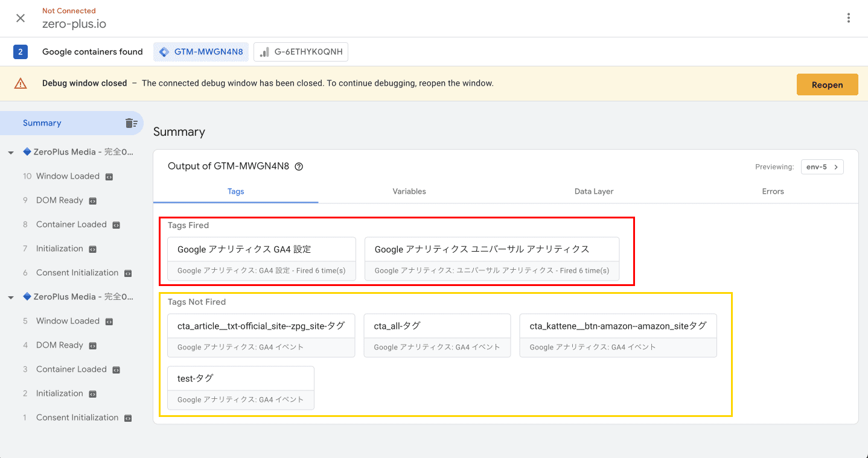Open the ユニバーサル アナリティクス tag card

pyautogui.click(x=492, y=259)
